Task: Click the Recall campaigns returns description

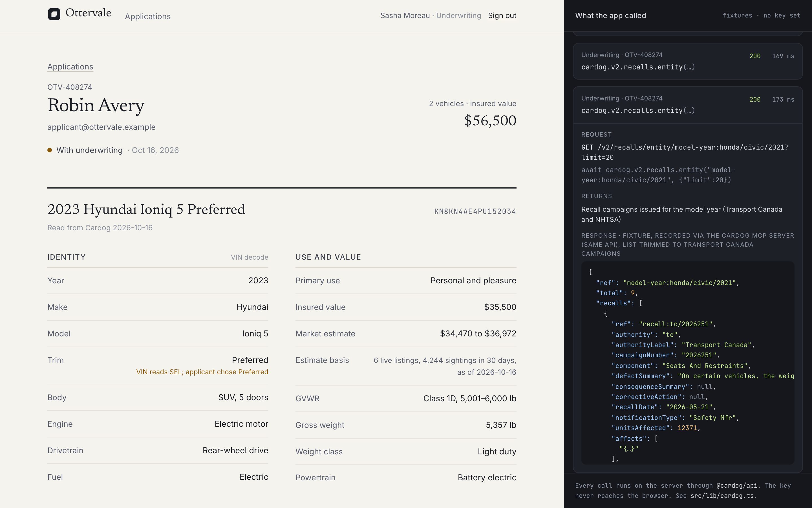Action: [x=681, y=214]
